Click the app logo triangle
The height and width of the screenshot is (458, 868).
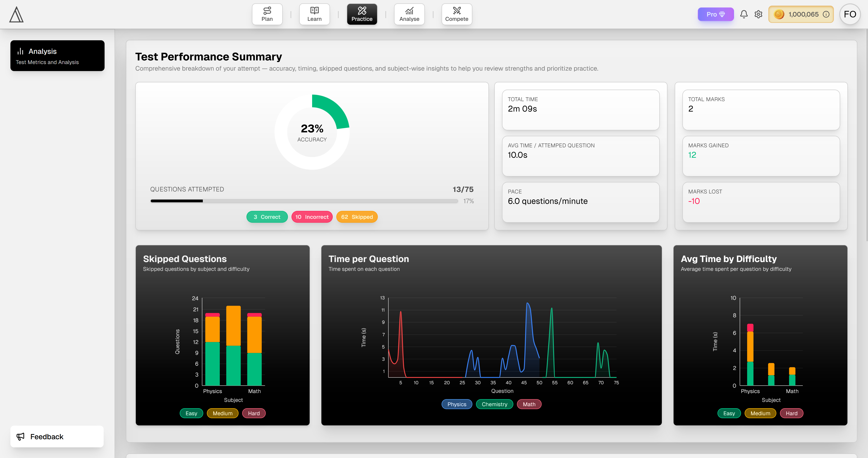coord(16,14)
